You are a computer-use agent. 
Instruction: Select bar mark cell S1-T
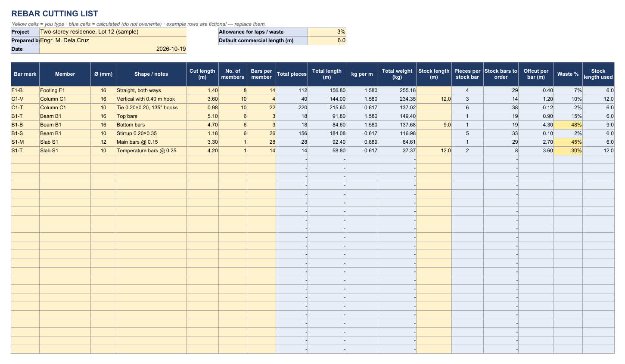[25, 151]
